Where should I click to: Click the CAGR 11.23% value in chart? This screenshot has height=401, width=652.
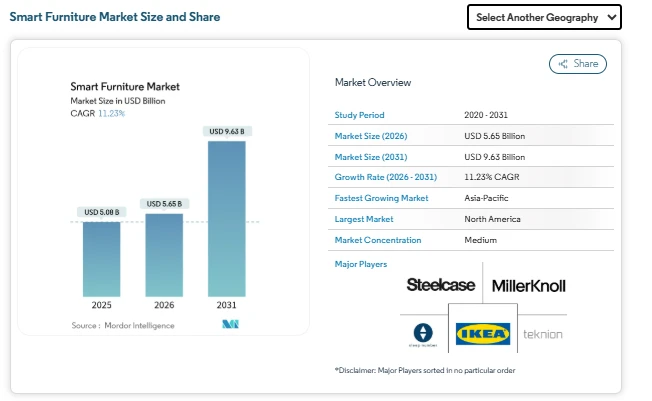click(111, 113)
